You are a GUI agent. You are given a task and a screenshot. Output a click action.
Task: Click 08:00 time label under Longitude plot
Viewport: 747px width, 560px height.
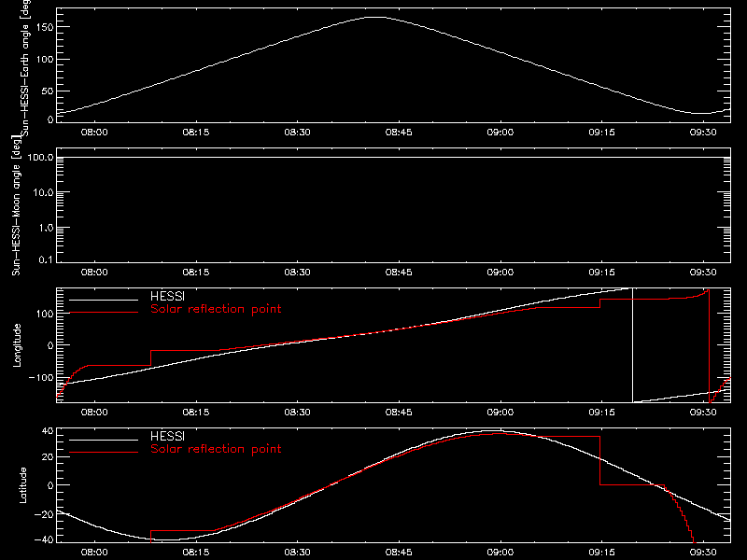tap(94, 413)
